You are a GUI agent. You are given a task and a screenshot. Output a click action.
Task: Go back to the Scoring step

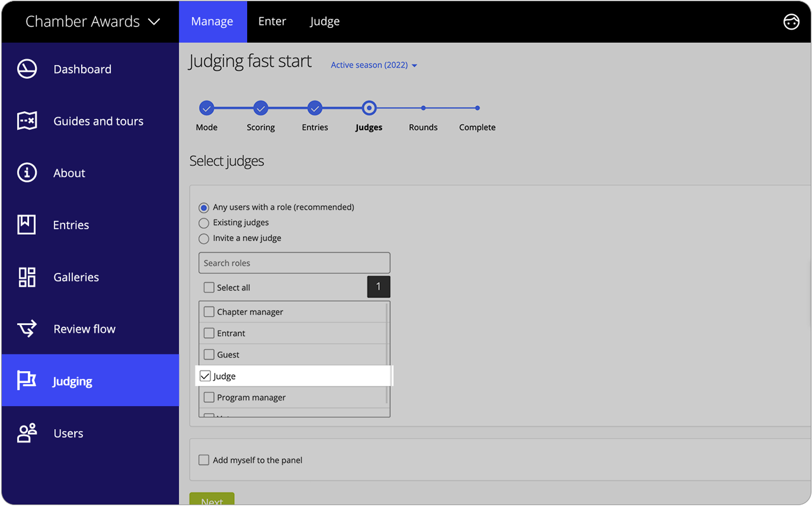tap(260, 108)
